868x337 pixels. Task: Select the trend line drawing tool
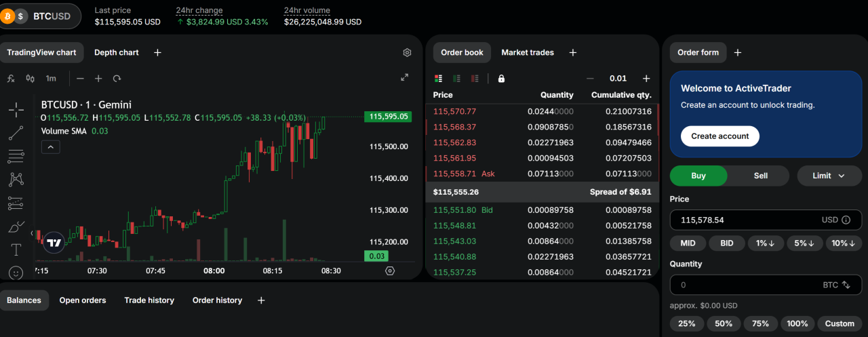point(16,133)
